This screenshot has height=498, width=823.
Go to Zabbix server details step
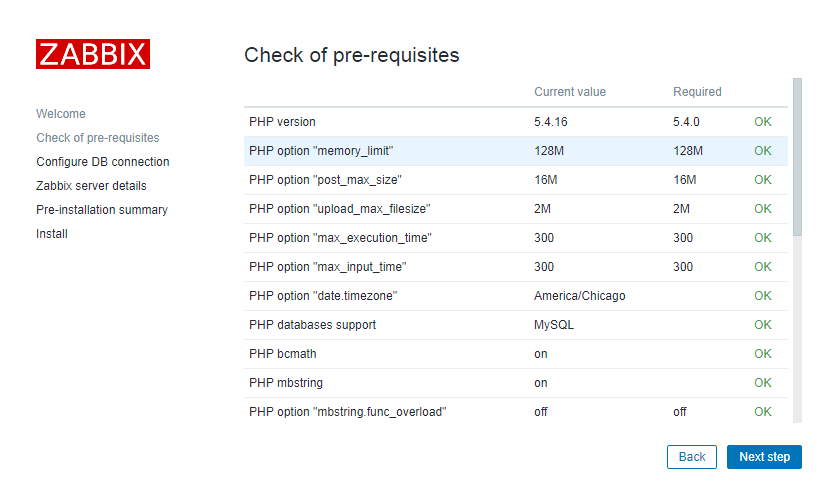click(x=91, y=186)
